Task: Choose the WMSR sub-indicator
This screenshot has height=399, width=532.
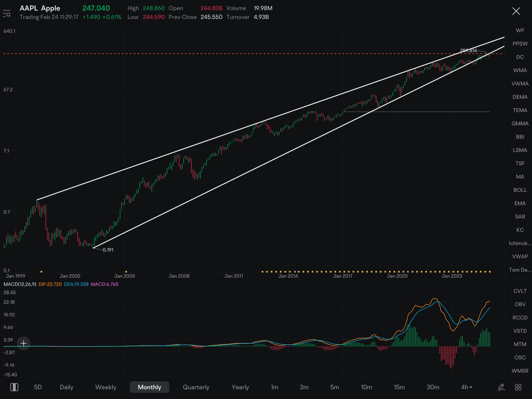Action: pos(520,371)
